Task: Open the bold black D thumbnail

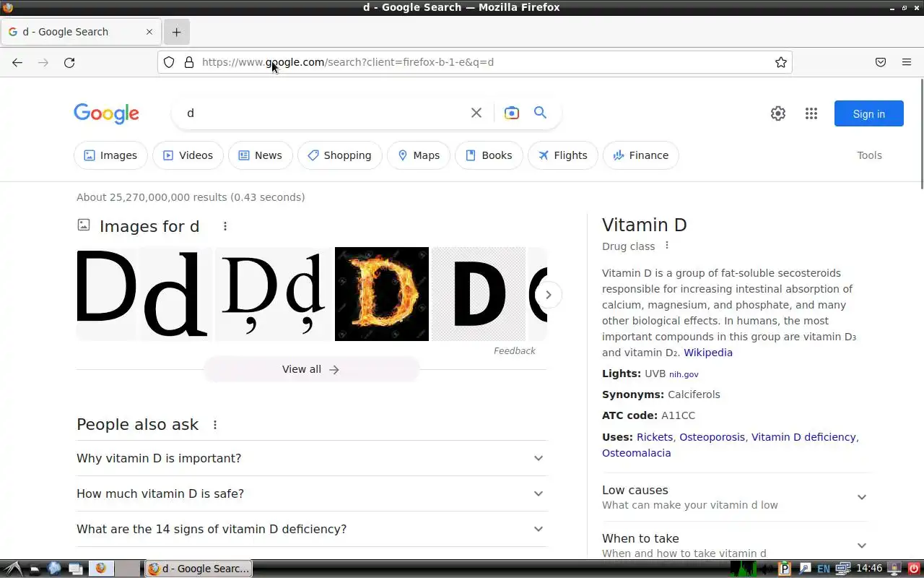Action: pos(479,294)
